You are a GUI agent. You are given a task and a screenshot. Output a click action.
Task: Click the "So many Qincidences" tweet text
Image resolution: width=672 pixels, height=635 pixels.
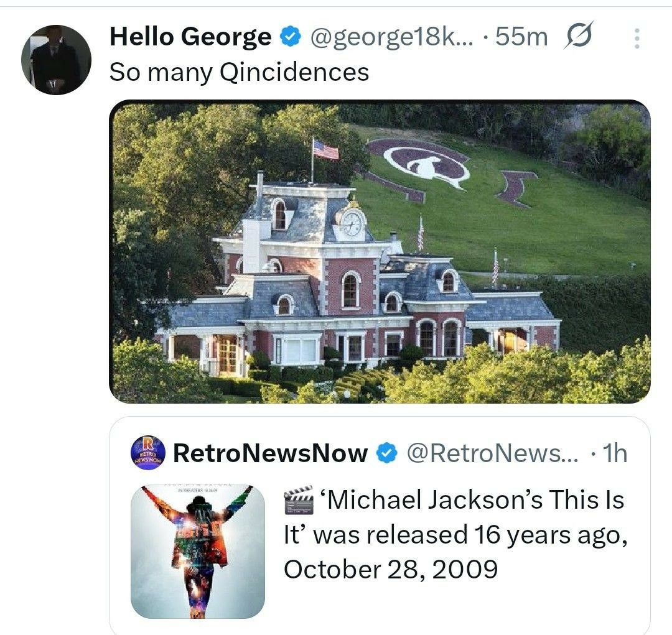pos(239,72)
